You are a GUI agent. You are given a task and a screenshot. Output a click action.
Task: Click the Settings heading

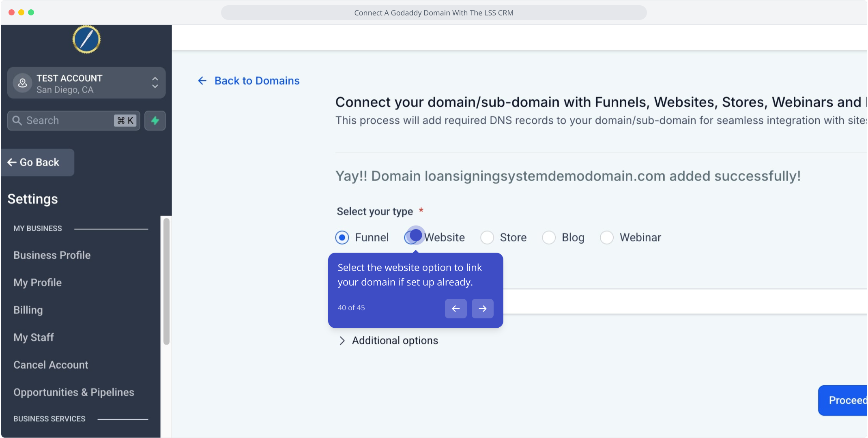pyautogui.click(x=32, y=199)
